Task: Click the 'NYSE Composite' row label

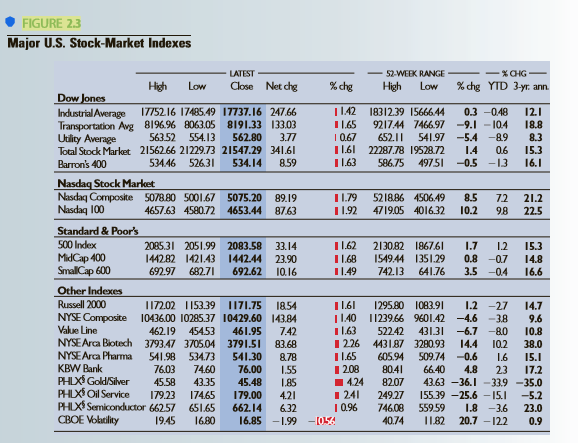Action: 92,317
